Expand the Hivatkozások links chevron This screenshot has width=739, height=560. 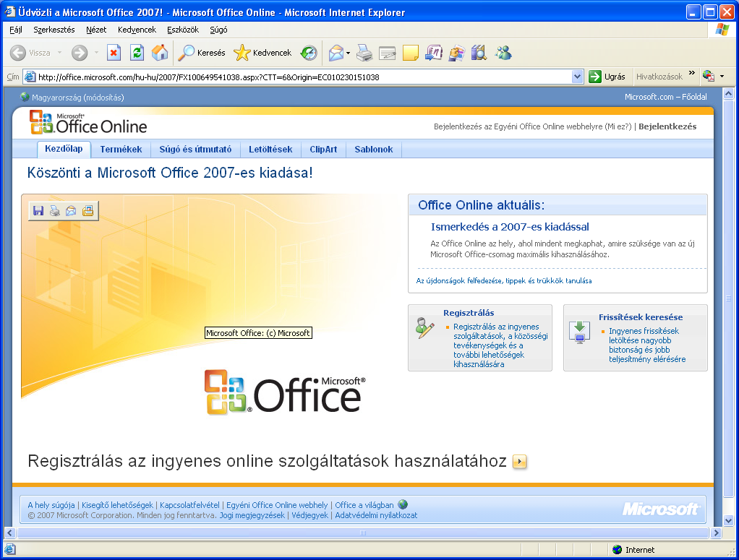click(692, 74)
